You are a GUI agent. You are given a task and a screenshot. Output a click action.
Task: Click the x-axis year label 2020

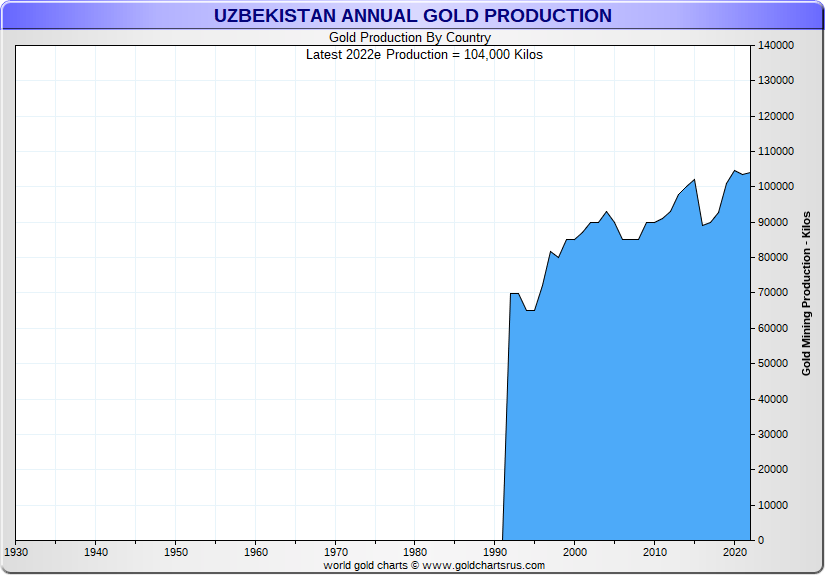point(735,552)
